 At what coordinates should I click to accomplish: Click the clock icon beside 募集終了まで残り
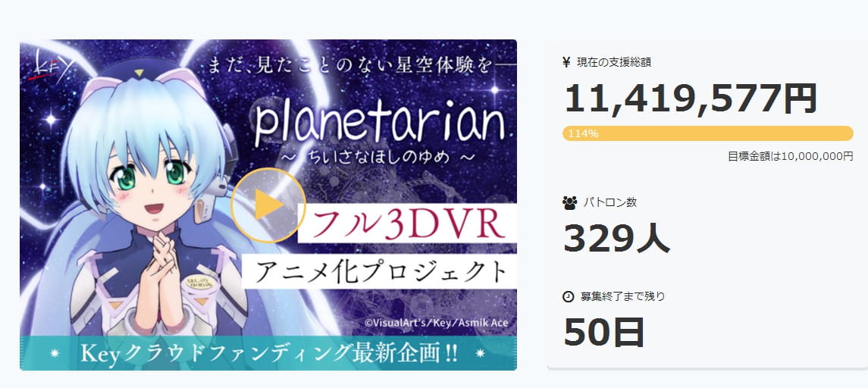569,296
